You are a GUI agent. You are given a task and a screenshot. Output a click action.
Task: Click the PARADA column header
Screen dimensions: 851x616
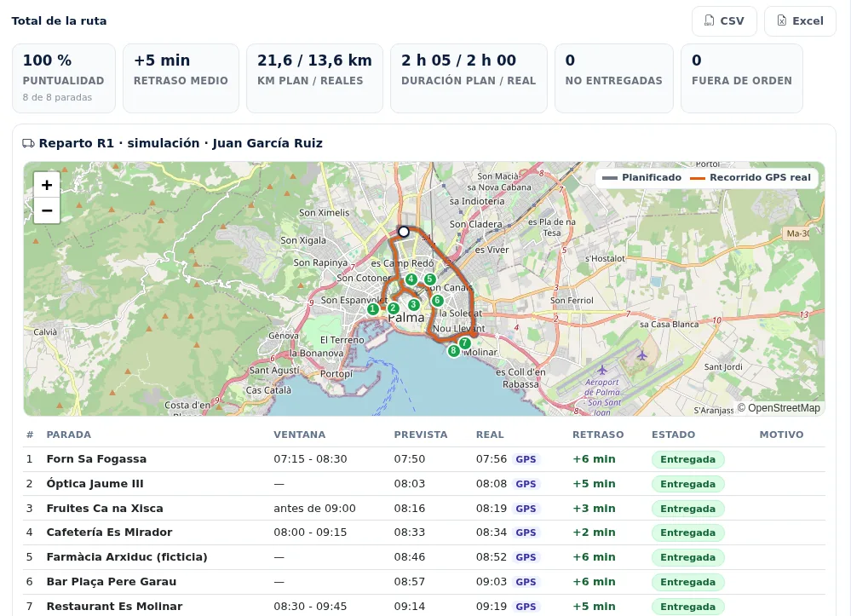point(68,435)
